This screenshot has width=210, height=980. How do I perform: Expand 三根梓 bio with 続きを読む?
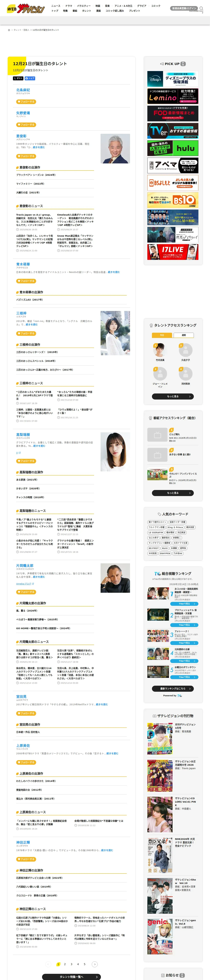coord(32,325)
